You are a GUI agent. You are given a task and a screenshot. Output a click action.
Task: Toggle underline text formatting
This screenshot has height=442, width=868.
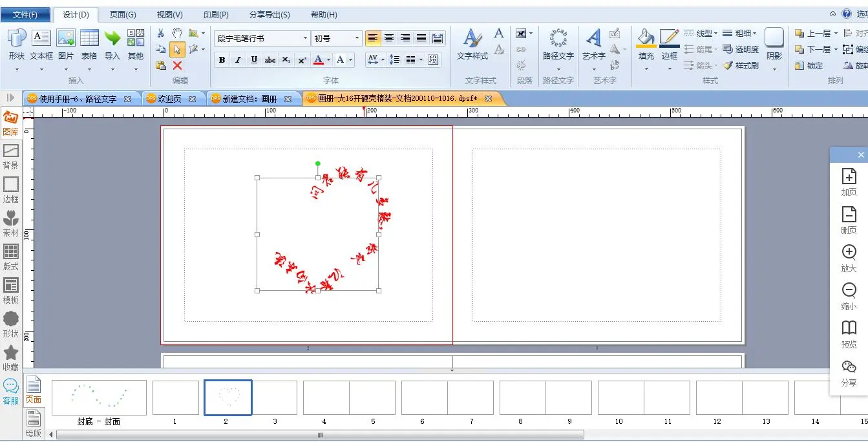coord(254,60)
